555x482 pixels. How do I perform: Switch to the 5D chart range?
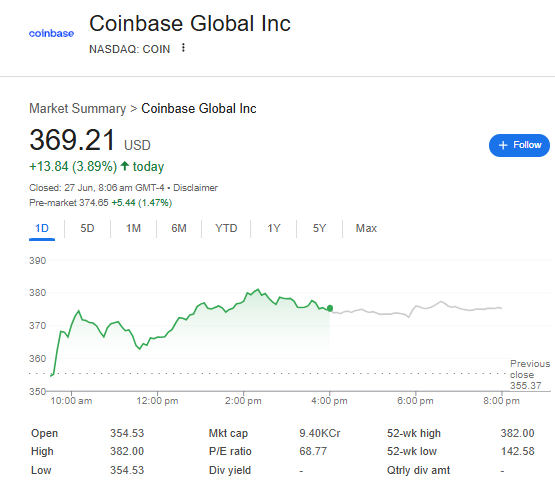coord(87,228)
